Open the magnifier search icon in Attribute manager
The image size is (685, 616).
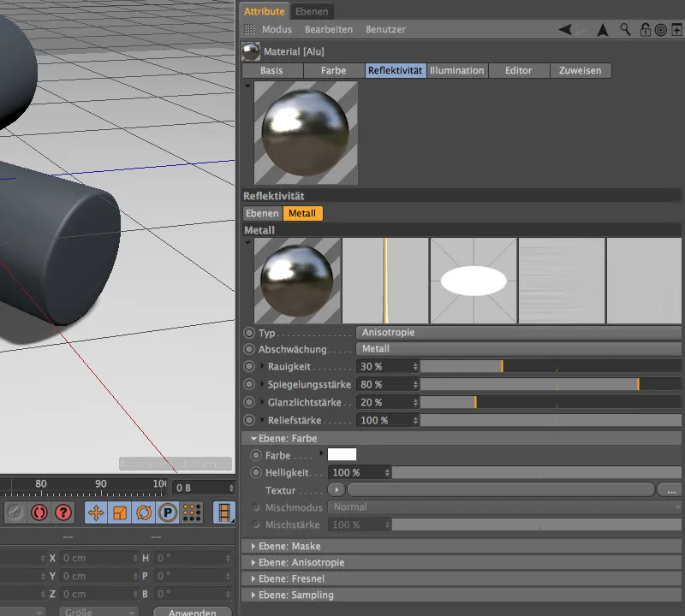point(625,30)
